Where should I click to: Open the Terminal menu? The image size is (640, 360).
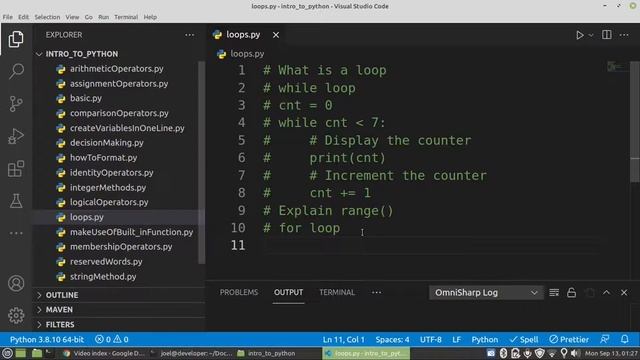click(126, 17)
